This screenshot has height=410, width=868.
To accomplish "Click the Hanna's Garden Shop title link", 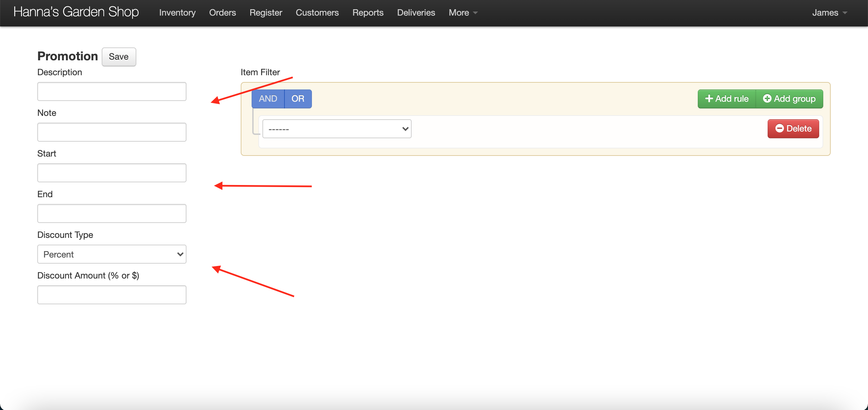I will (x=76, y=12).
